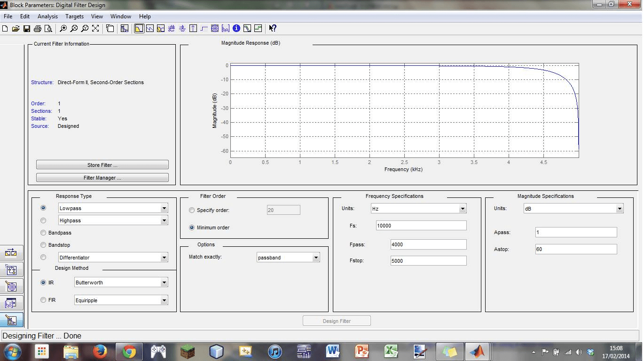Display the Phase Delay response
This screenshot has width=644, height=361.
point(182,28)
